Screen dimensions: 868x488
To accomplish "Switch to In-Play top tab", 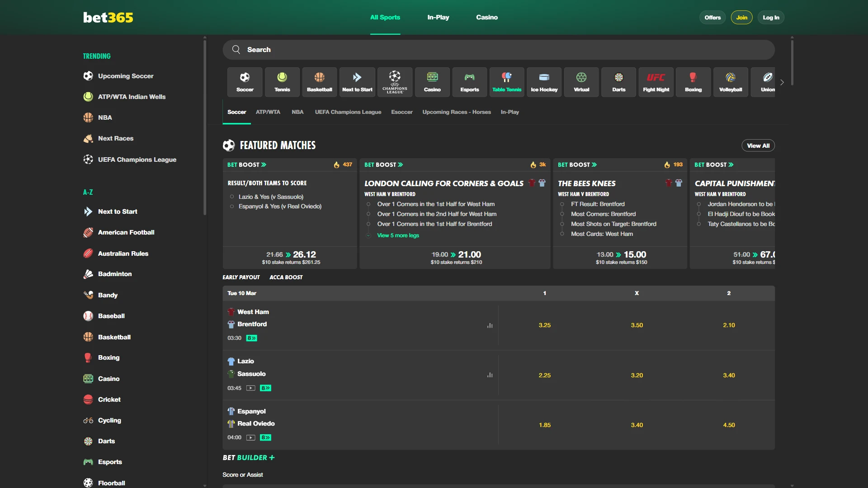I will coord(438,17).
